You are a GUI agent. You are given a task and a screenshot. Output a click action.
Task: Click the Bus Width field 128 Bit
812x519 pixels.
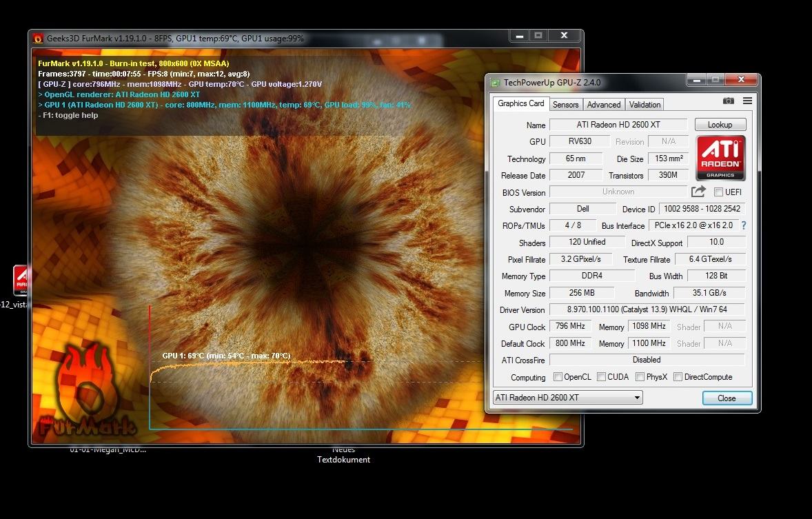[x=716, y=276]
